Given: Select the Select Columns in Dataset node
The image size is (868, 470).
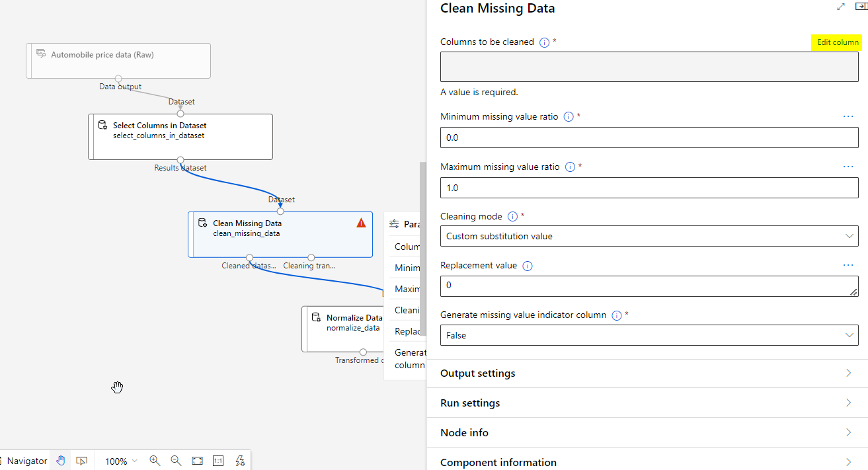Looking at the screenshot, I should [x=180, y=136].
